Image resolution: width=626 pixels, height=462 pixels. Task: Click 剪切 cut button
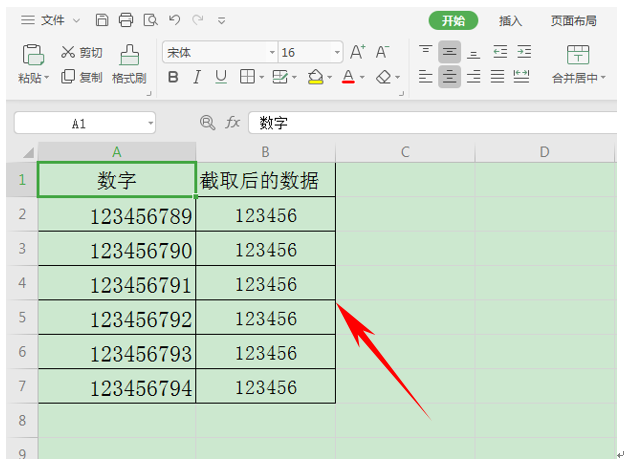[x=82, y=52]
